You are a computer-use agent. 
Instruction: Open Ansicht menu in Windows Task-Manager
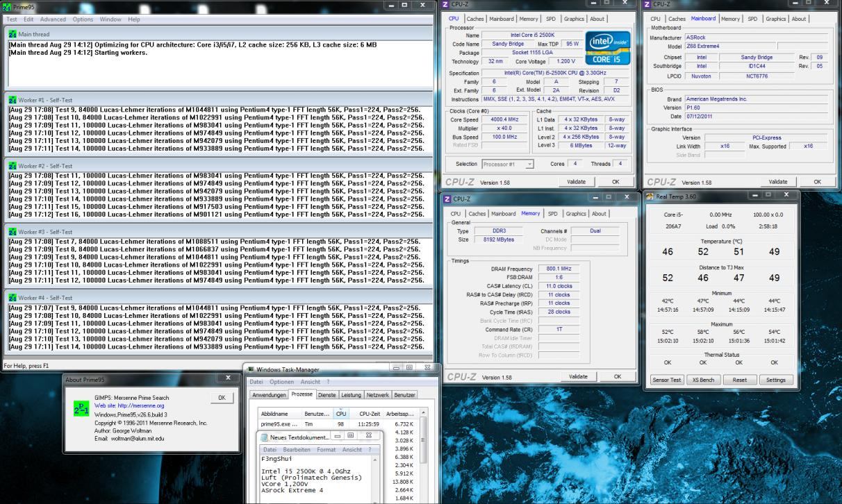point(310,382)
